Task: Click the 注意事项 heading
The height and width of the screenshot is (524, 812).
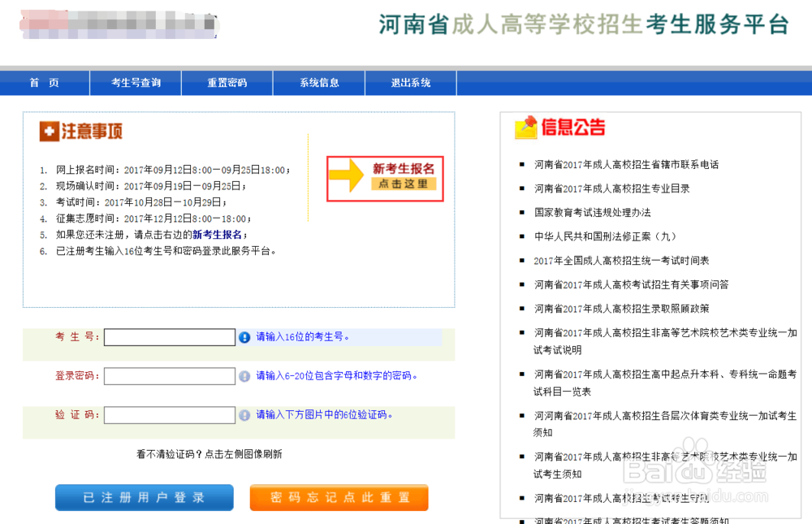Action: pyautogui.click(x=92, y=131)
